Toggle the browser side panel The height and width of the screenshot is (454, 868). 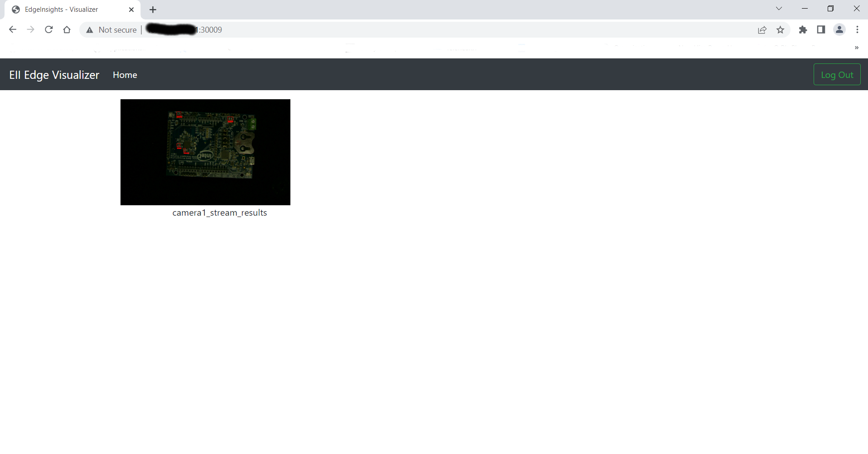tap(821, 30)
